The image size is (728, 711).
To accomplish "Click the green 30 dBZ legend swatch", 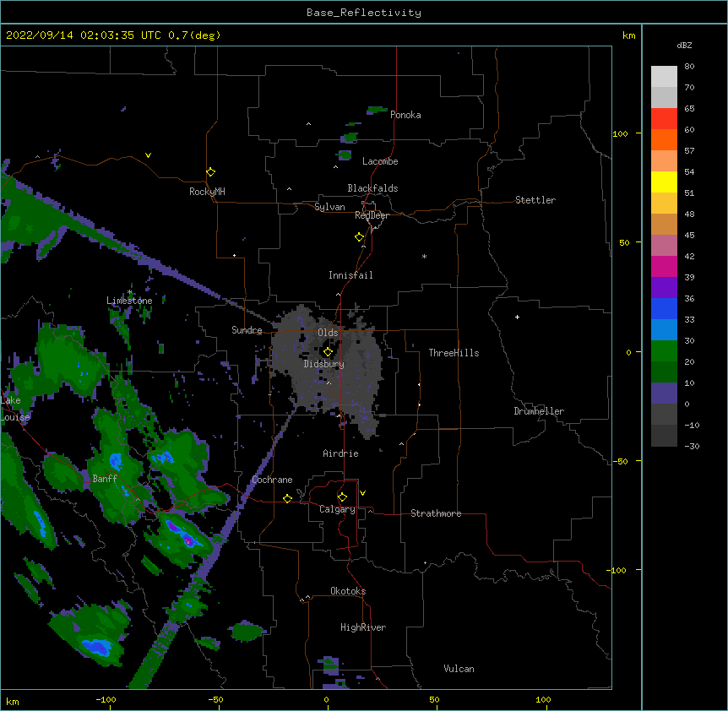I will (x=664, y=351).
